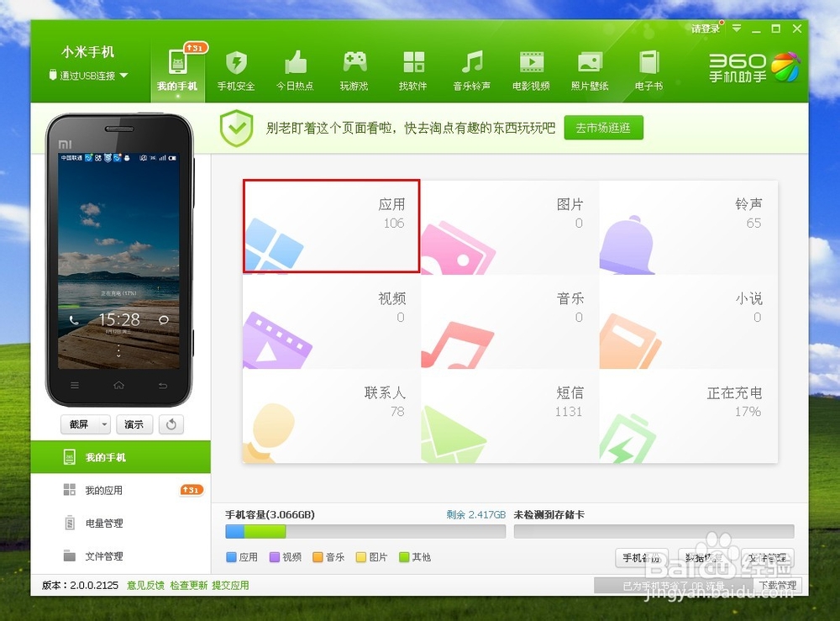Refresh the phone screen preview

pyautogui.click(x=171, y=424)
